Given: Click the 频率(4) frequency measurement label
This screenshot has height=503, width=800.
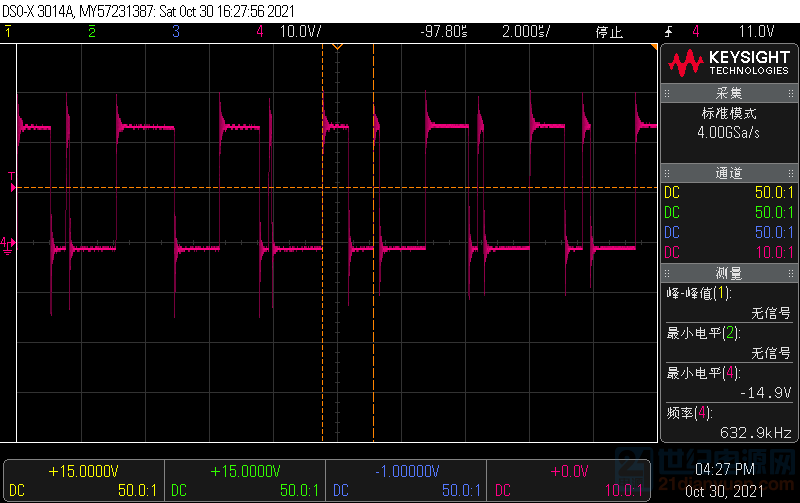Looking at the screenshot, I should (689, 413).
